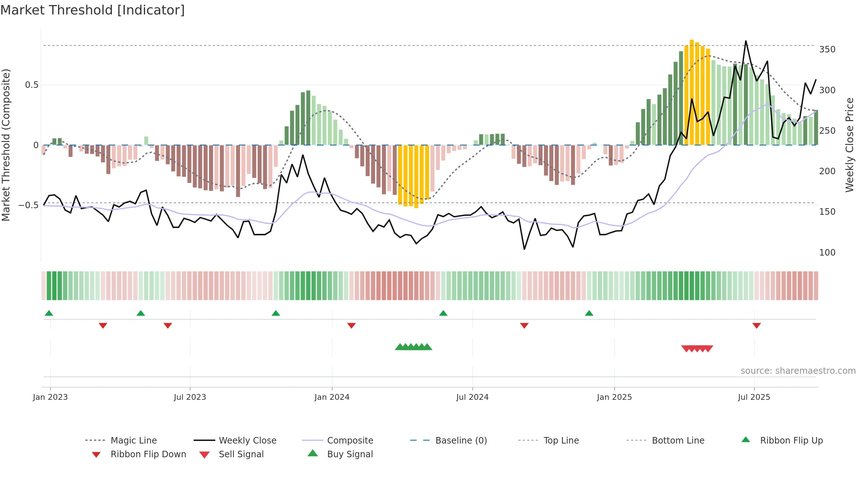Click the Jul 2025 x-axis label
The height and width of the screenshot is (488, 868).
click(x=754, y=397)
